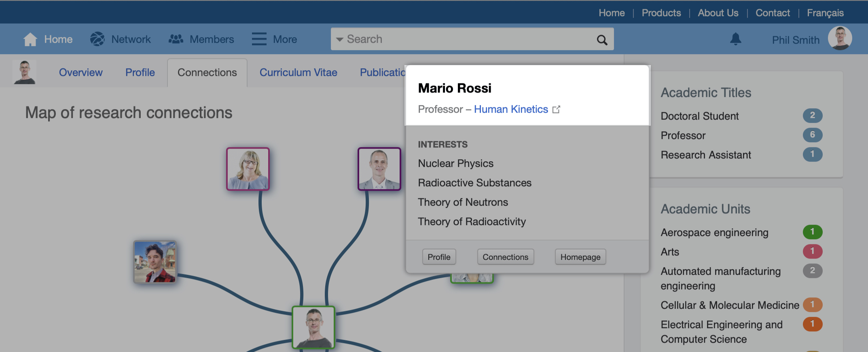
Task: Click the pink Arts count badge
Action: point(813,251)
